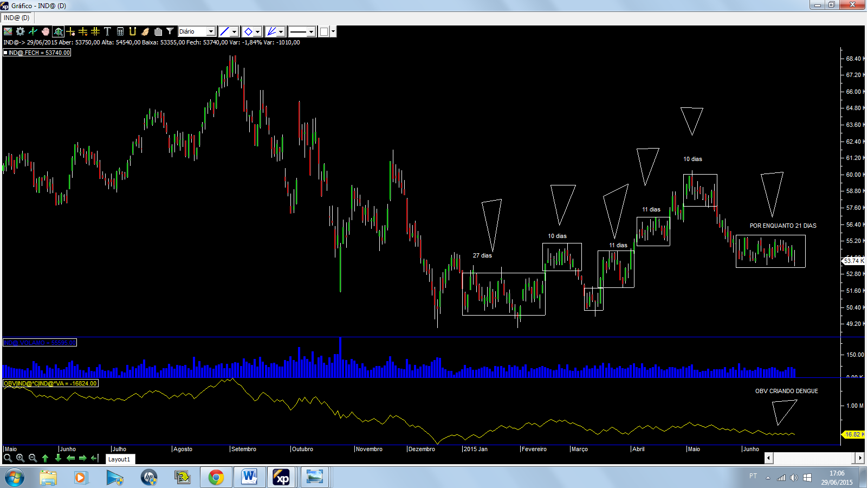
Task: Click the IND@.FECH price legend label
Action: (x=37, y=53)
